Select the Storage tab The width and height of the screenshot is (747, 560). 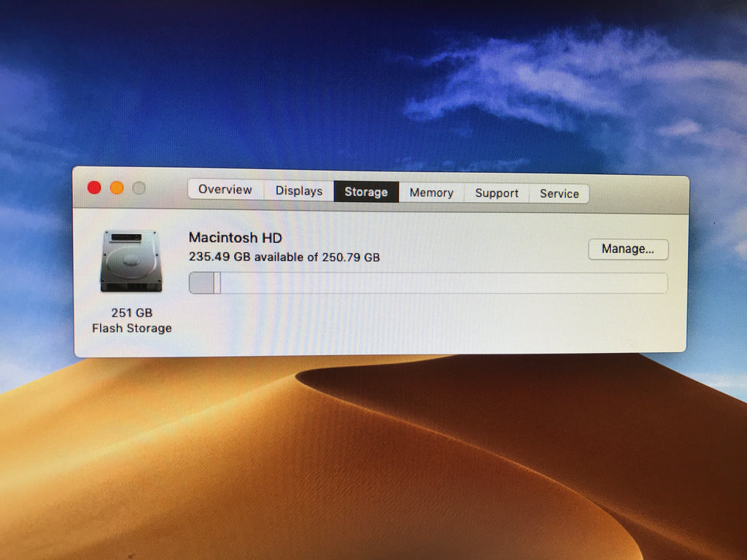pyautogui.click(x=366, y=192)
